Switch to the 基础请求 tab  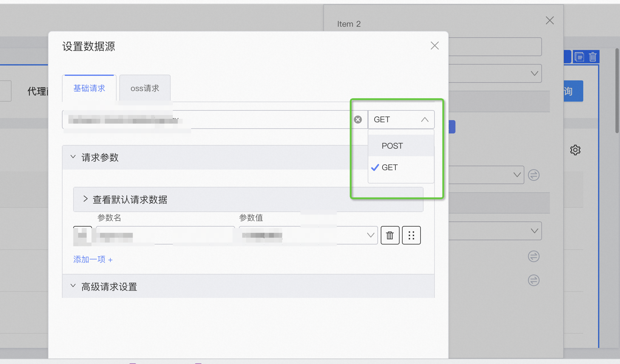tap(89, 88)
